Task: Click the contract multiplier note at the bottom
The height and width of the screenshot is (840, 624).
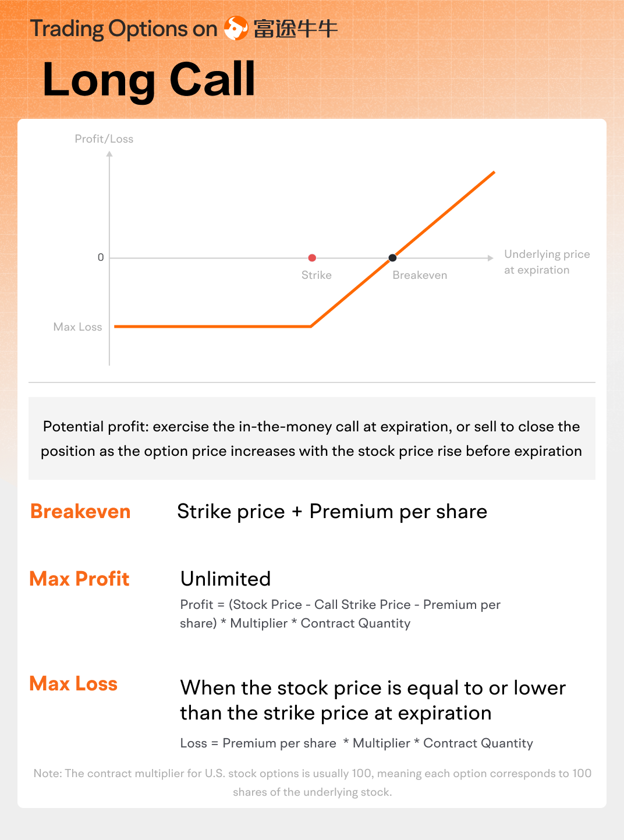Action: click(x=312, y=782)
